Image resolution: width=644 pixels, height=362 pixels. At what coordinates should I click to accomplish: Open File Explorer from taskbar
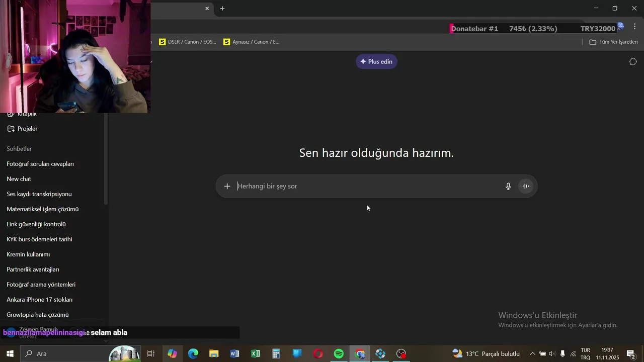point(214,353)
